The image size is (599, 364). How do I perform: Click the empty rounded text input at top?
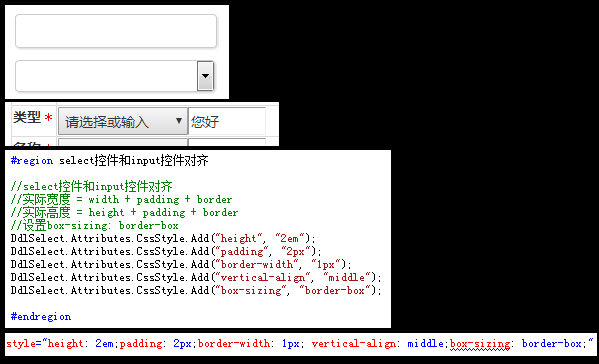pos(116,31)
